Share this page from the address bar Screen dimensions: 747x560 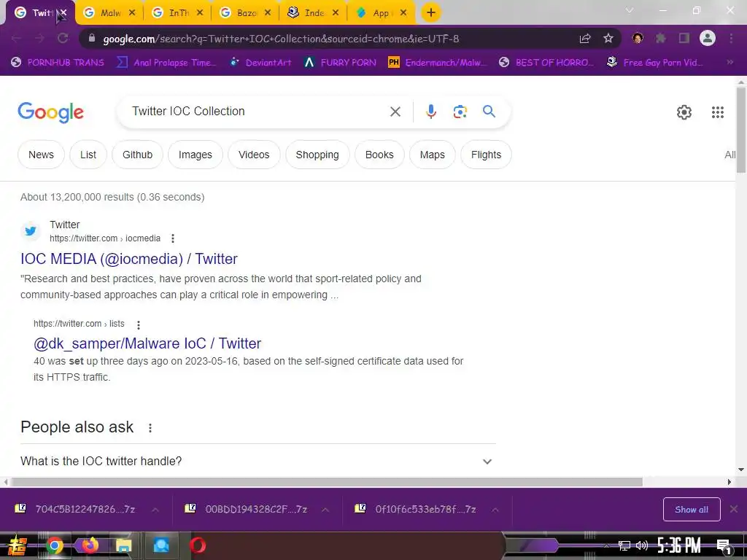tap(585, 39)
